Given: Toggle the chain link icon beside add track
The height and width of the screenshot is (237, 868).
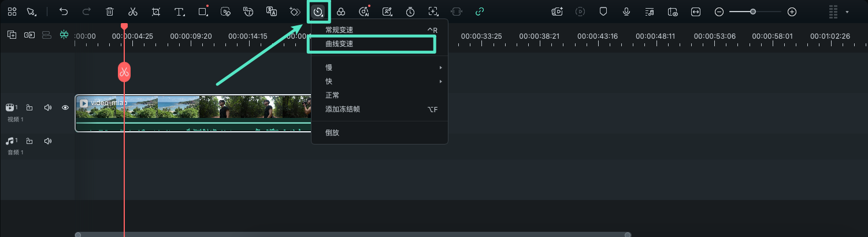Looking at the screenshot, I should click(29, 35).
